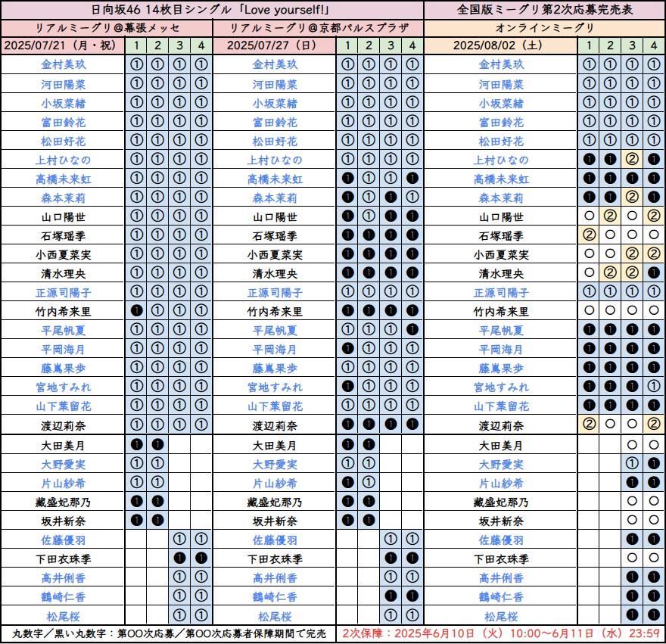
Task: Select the 丸数字／黒い丸数字 legend text
Action: click(x=169, y=634)
